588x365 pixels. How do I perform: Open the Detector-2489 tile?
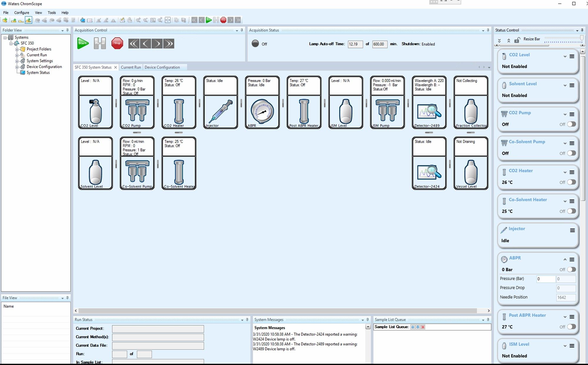click(429, 102)
